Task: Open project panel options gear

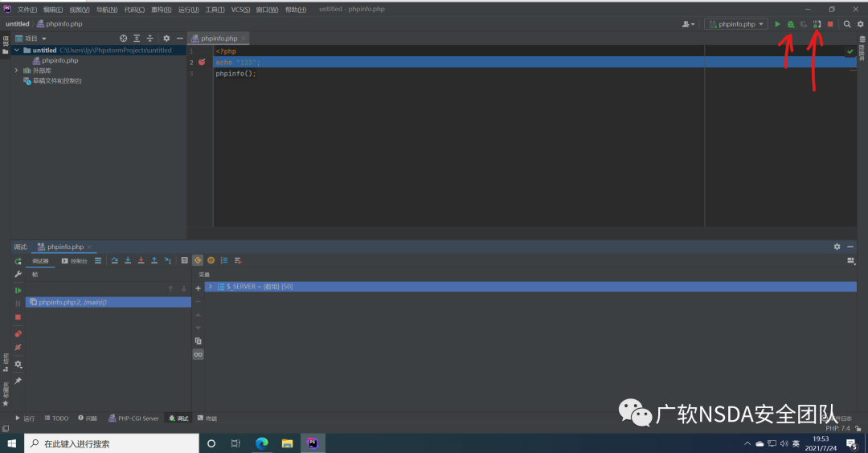Action: (166, 39)
